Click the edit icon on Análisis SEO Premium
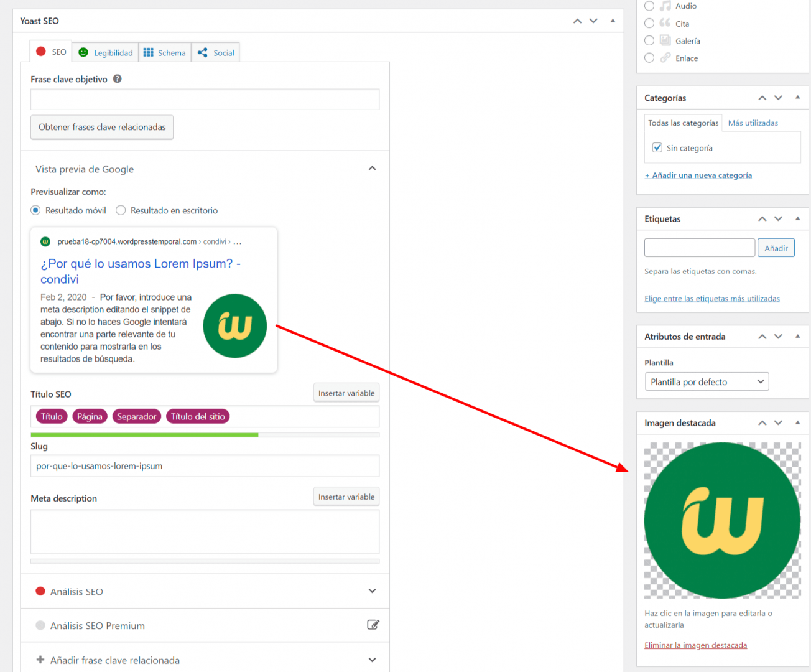811x672 pixels. click(373, 625)
